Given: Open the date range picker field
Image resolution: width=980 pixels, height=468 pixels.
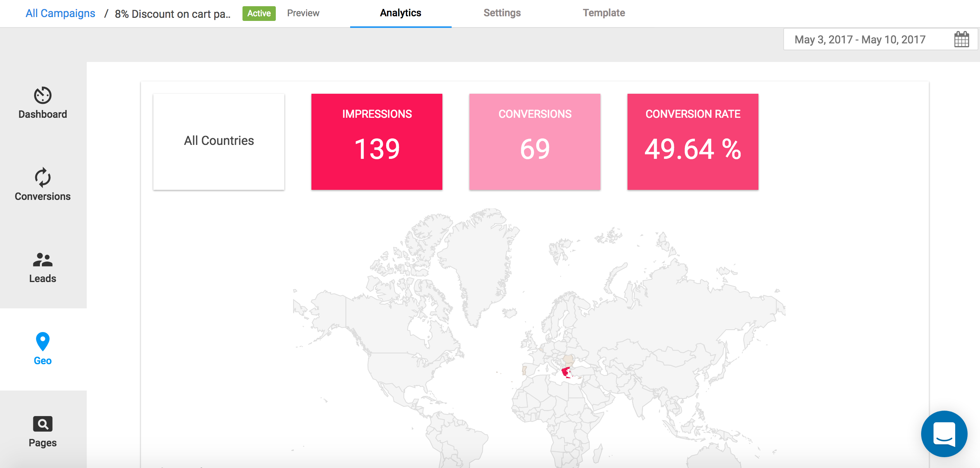Looking at the screenshot, I should (x=860, y=40).
